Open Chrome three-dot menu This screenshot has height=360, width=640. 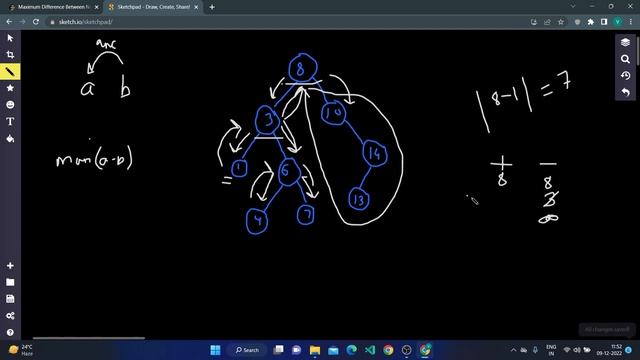point(631,22)
